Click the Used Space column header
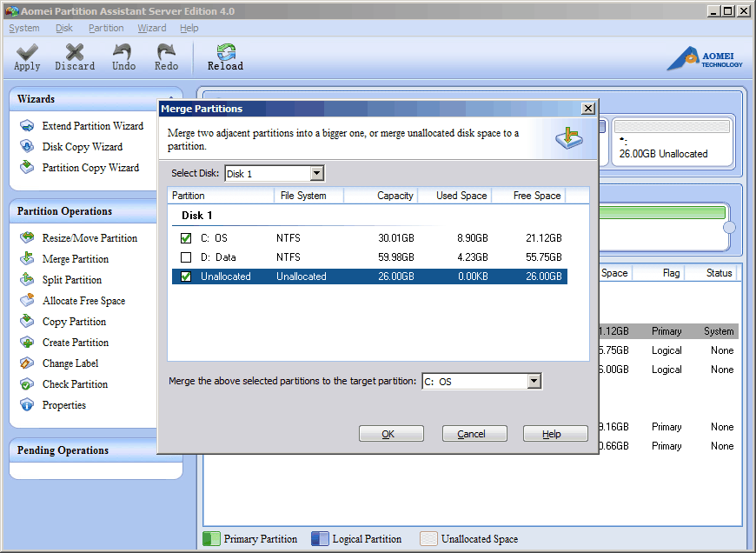Image resolution: width=756 pixels, height=553 pixels. pos(454,196)
